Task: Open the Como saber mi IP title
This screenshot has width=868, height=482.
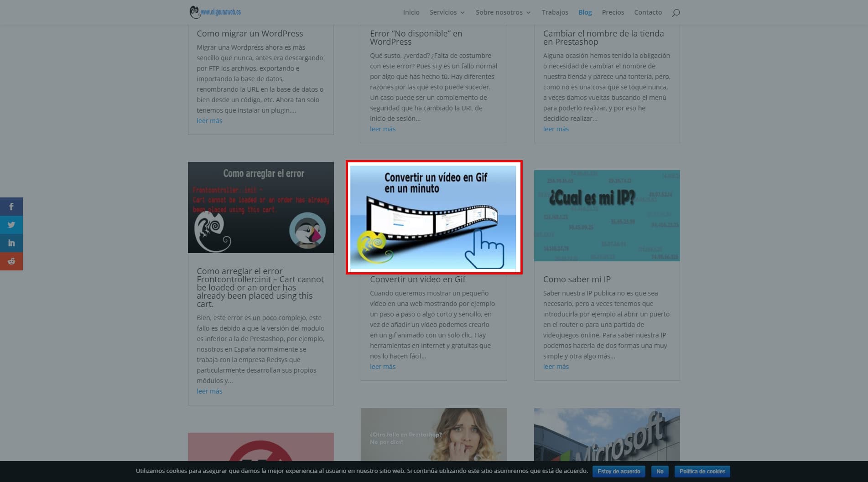Action: click(x=577, y=280)
